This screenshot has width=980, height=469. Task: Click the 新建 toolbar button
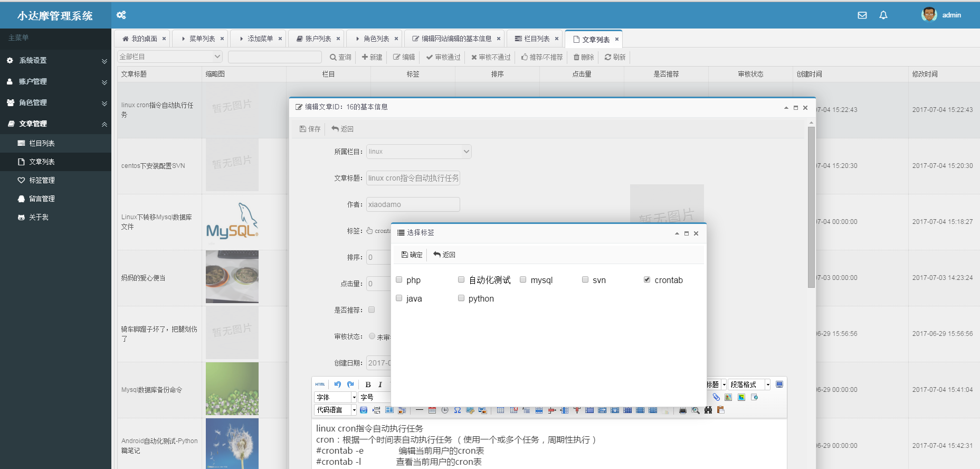(372, 57)
